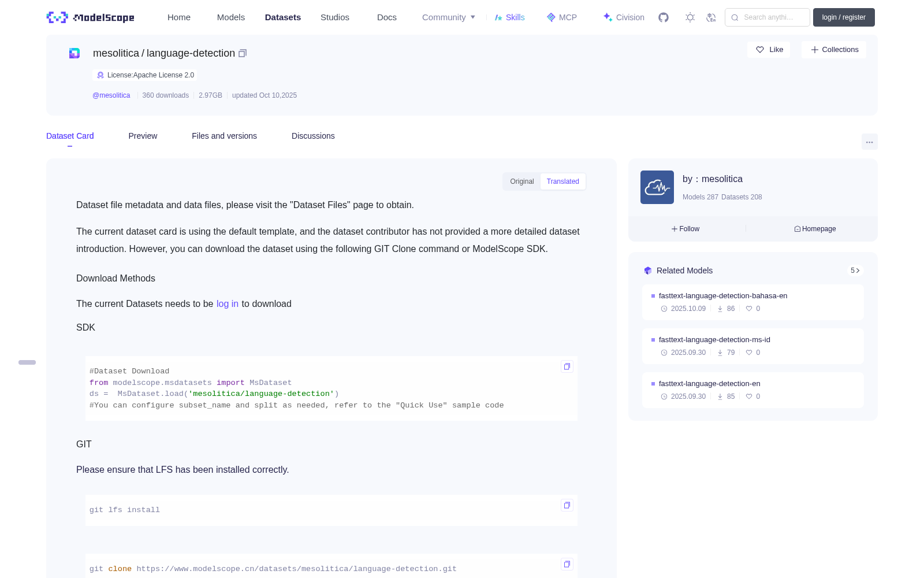
Task: Click the floating side panel handle
Action: tap(27, 362)
